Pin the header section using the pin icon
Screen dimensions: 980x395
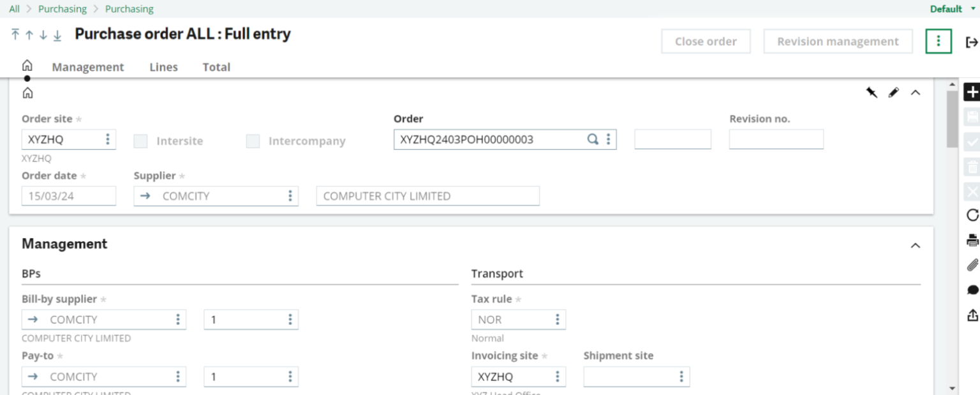pos(872,92)
